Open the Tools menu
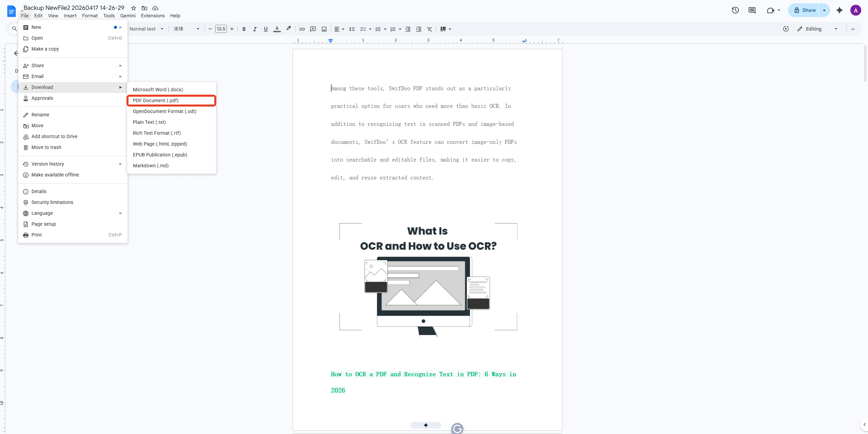This screenshot has height=434, width=868. 108,16
